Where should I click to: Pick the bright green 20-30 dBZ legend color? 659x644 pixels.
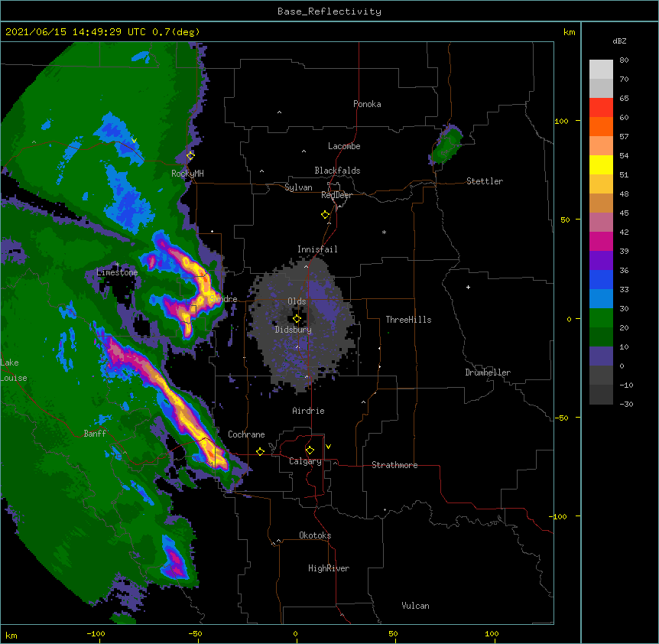[601, 318]
